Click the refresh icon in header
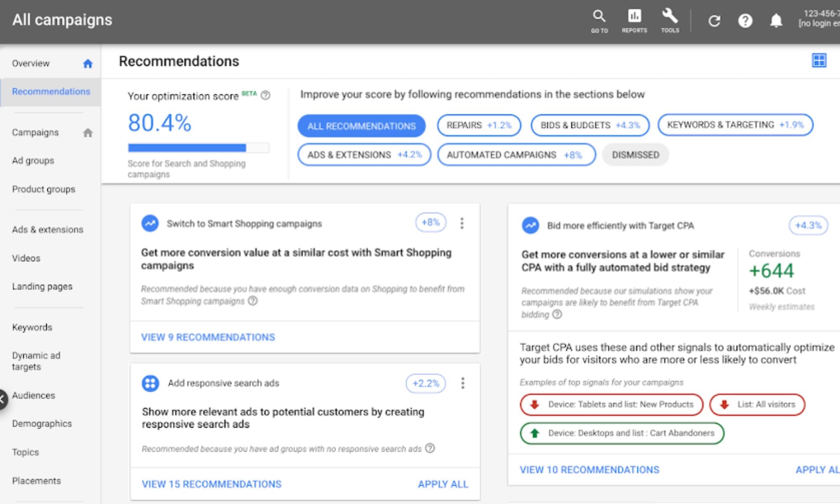 [714, 21]
